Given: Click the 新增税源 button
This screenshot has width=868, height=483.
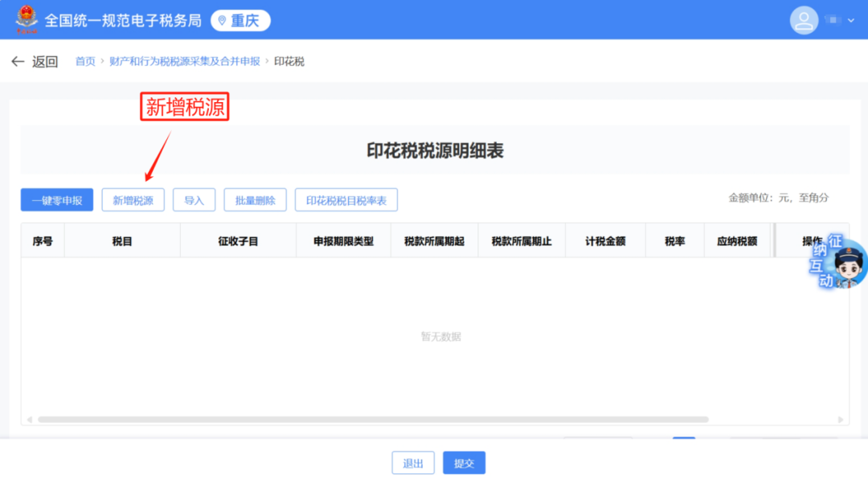Looking at the screenshot, I should click(x=133, y=200).
